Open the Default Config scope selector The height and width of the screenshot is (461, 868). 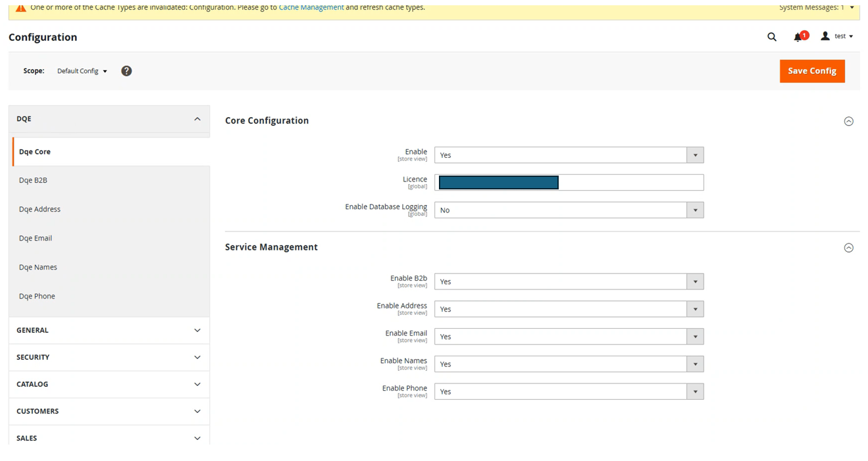[82, 71]
